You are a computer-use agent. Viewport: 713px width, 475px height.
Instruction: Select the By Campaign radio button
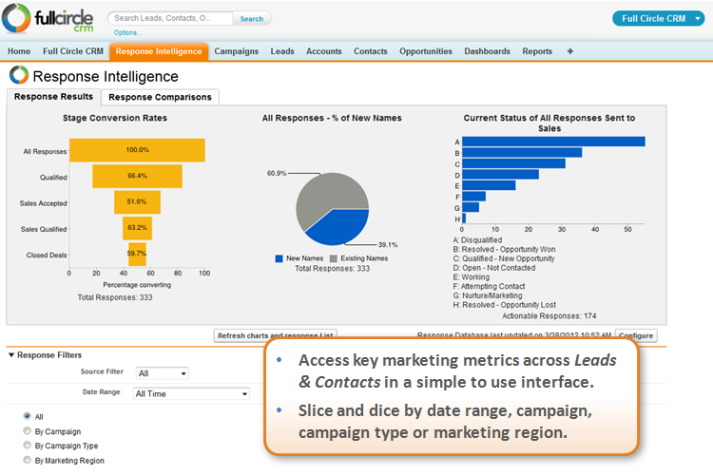point(27,430)
